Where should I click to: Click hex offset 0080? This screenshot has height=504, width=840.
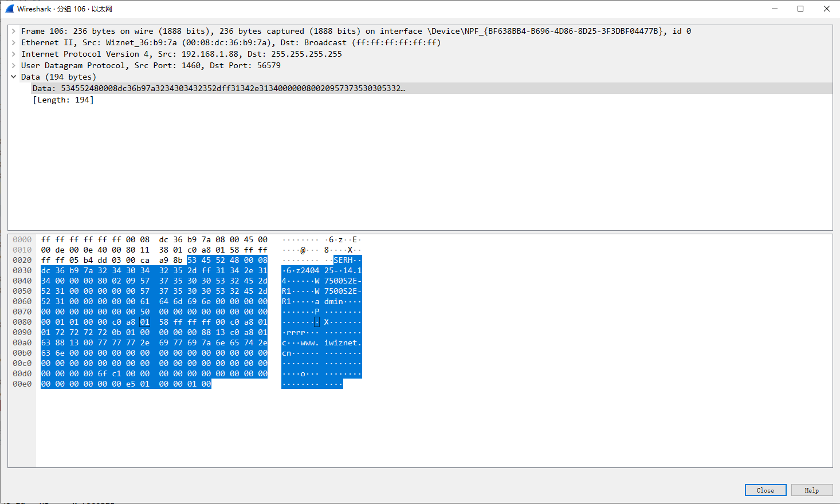pyautogui.click(x=22, y=322)
